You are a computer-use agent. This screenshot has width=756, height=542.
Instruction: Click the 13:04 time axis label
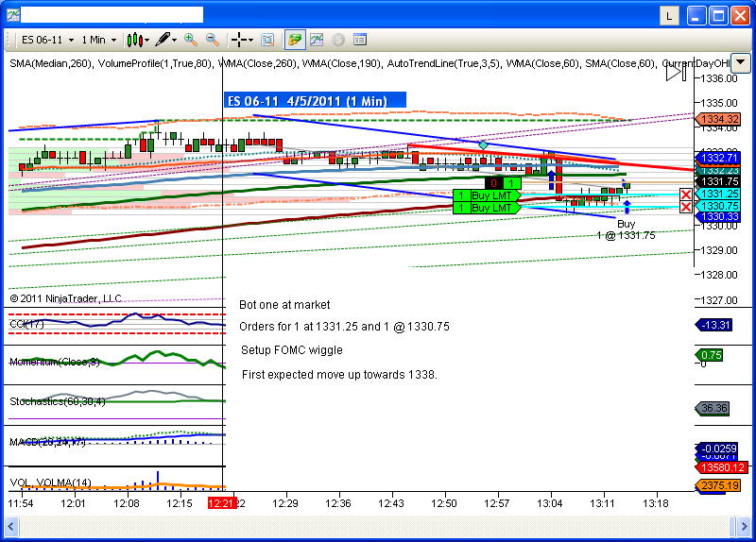click(550, 504)
